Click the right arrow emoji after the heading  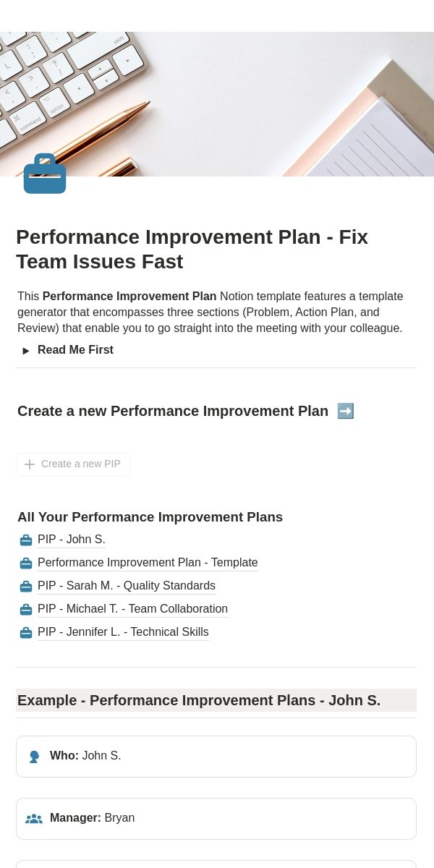point(346,411)
